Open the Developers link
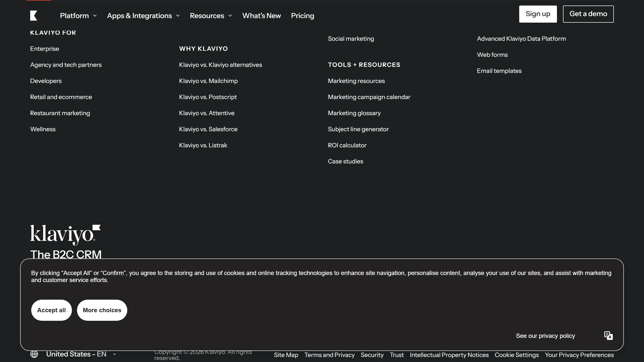 coord(46,81)
